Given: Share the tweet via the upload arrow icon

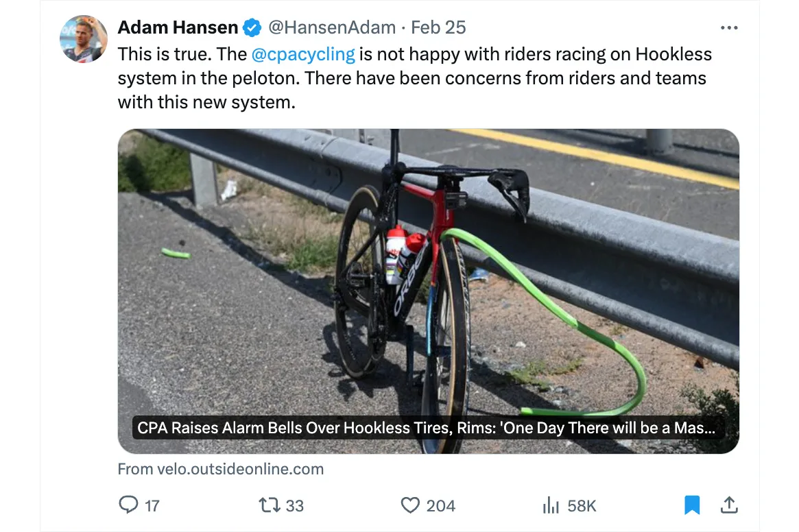Looking at the screenshot, I should pos(729,505).
